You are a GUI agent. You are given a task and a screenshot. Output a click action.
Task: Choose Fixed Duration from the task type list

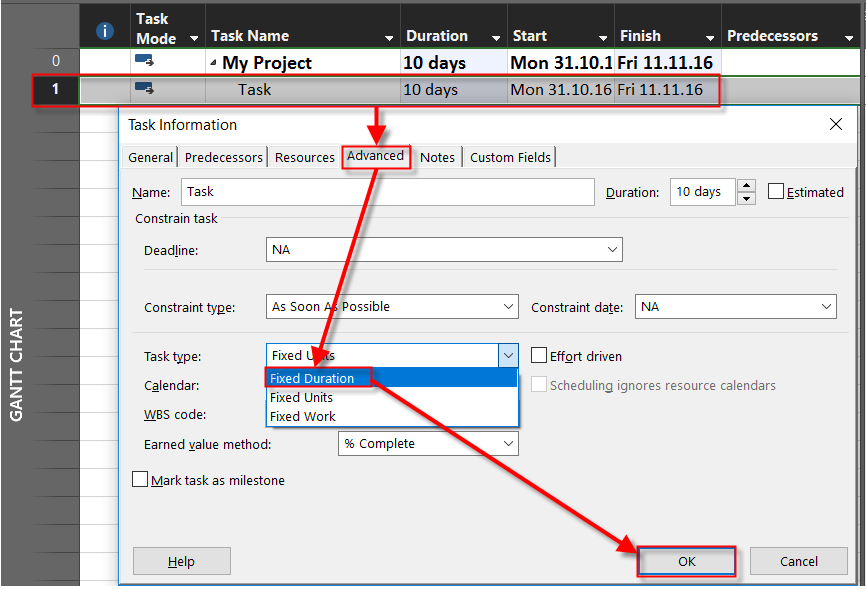pos(312,378)
